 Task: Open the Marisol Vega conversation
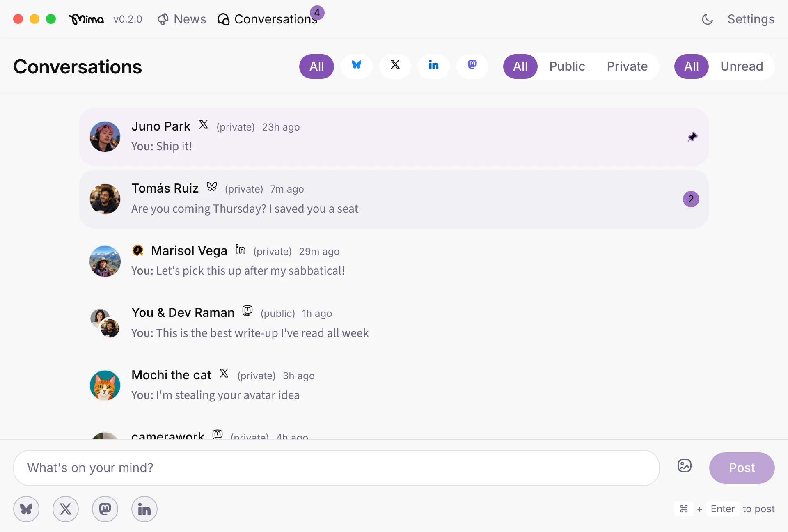[394, 261]
